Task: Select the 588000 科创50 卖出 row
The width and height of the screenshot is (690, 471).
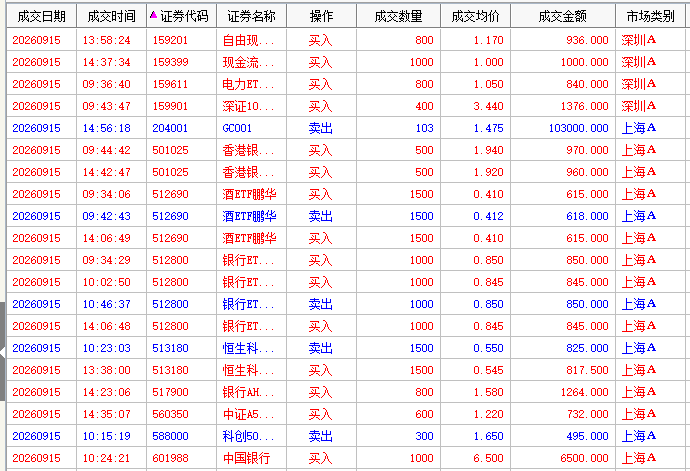Action: [x=346, y=436]
